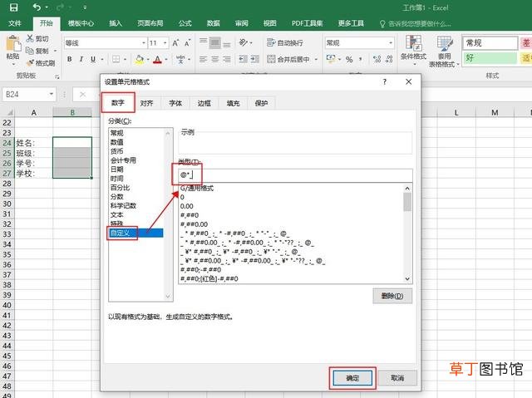532x398 pixels.
Task: Open the cell borders tool
Action: point(116,59)
